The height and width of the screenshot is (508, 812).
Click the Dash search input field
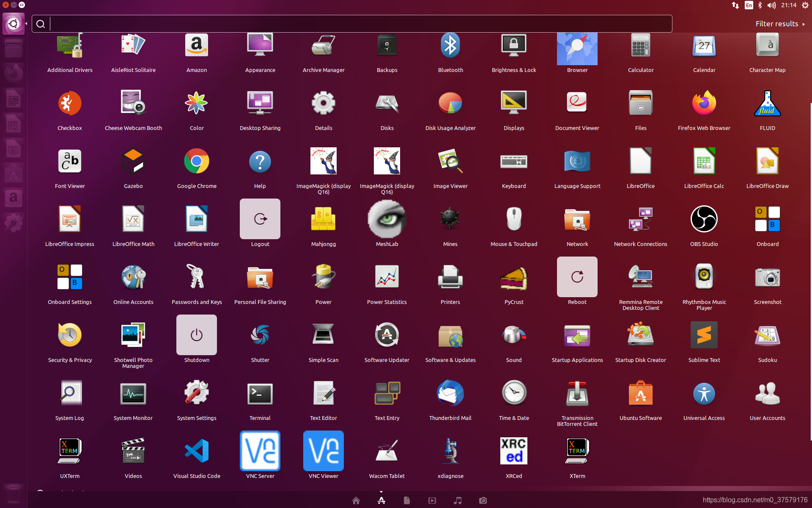click(x=359, y=24)
